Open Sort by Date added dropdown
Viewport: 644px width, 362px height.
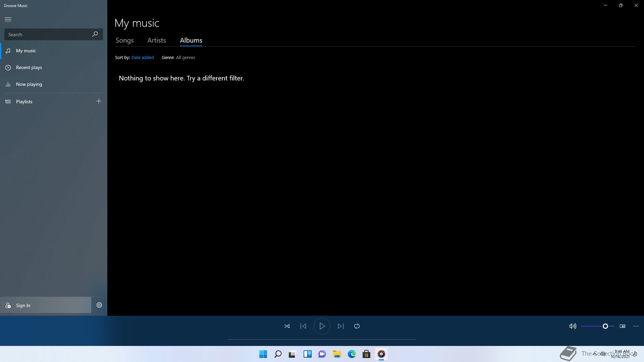pyautogui.click(x=143, y=57)
